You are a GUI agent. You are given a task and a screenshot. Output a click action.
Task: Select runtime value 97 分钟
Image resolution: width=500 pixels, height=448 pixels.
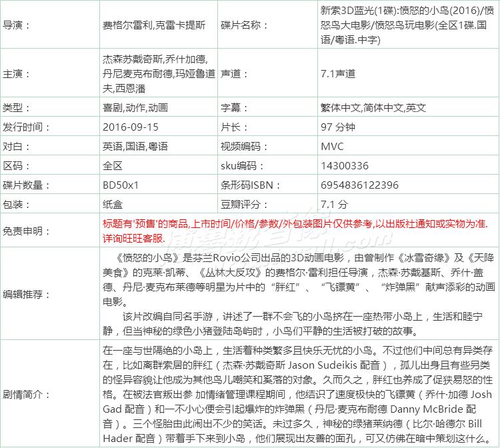pyautogui.click(x=338, y=127)
